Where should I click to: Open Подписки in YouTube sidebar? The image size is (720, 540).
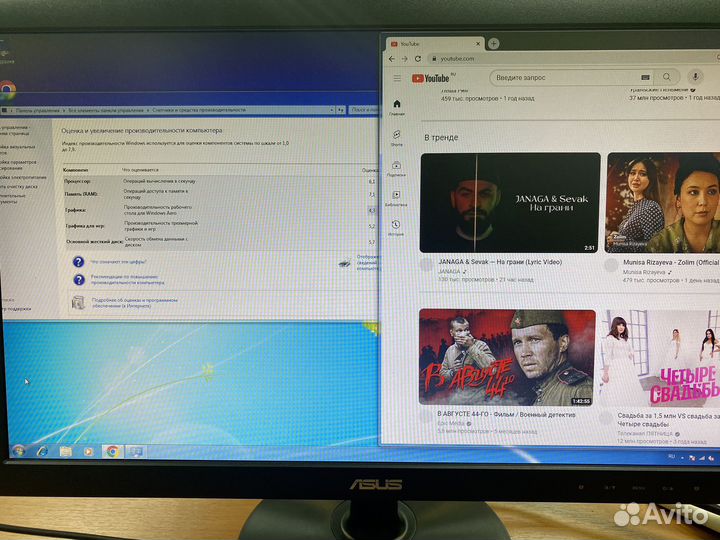[x=396, y=168]
